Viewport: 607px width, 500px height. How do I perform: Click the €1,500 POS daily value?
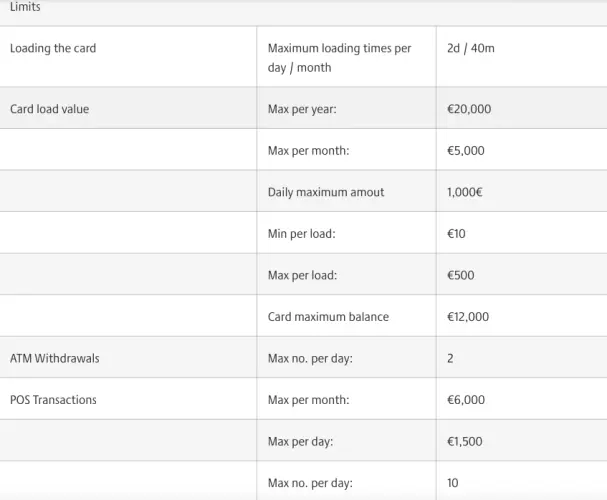(465, 442)
